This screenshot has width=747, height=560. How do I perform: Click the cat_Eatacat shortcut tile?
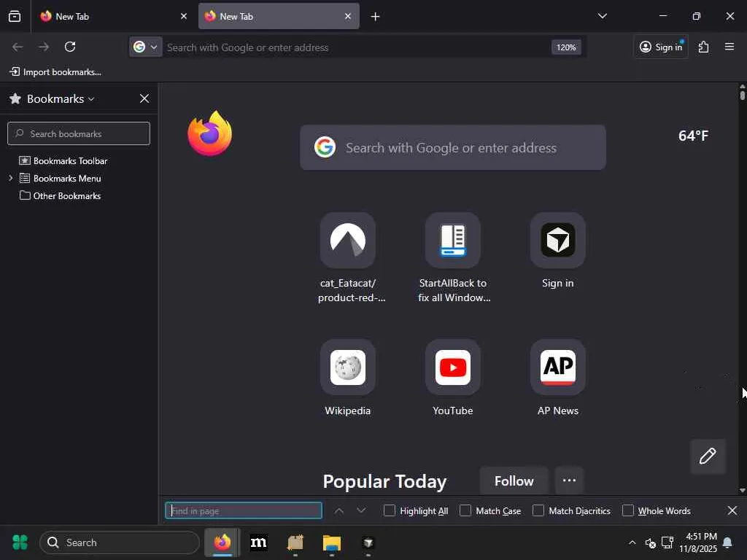pos(348,240)
